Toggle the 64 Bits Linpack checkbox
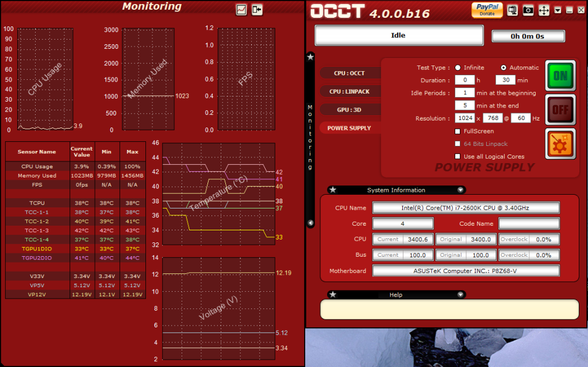This screenshot has height=367, width=588. [x=458, y=144]
